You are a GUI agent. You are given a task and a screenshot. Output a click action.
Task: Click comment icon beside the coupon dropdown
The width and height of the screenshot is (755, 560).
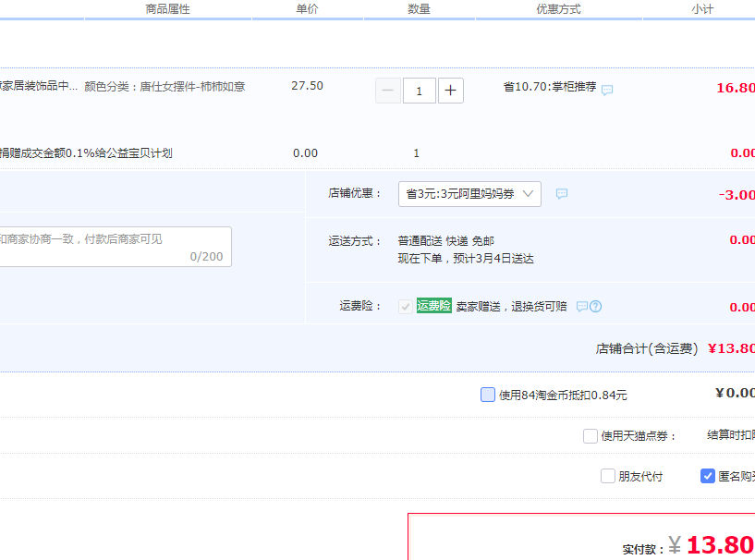pos(562,193)
